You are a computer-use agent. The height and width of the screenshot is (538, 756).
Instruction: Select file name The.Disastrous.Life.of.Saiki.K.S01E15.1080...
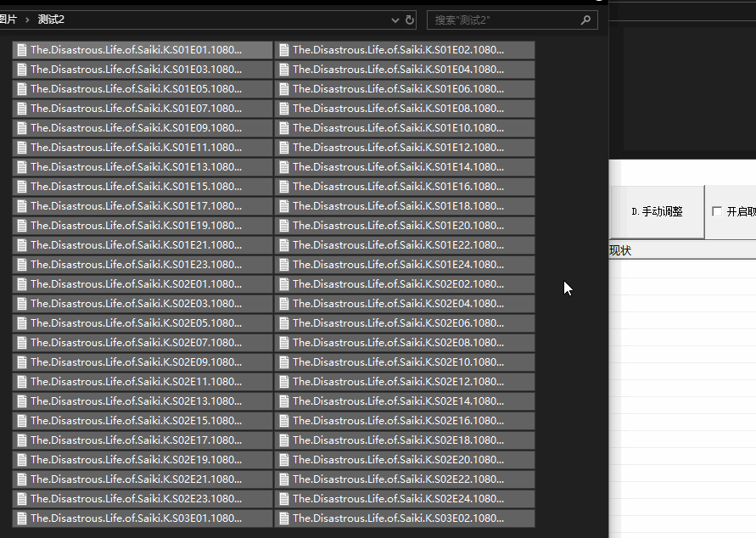[x=136, y=187]
